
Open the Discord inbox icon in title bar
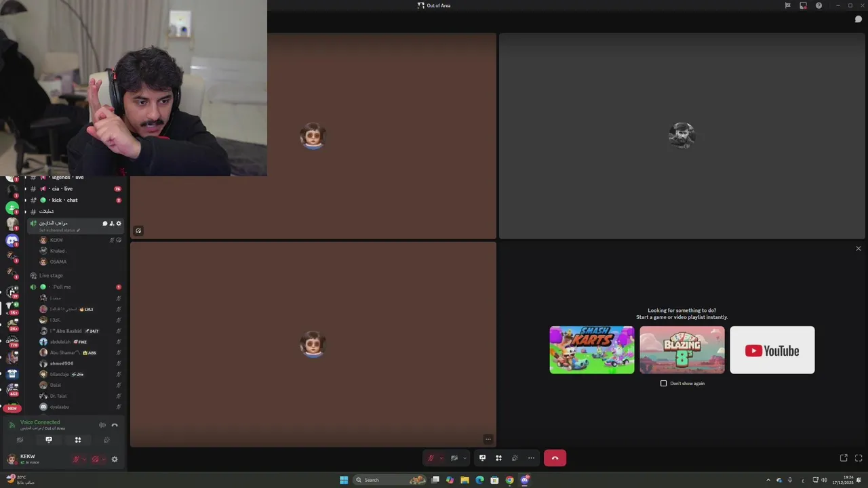pyautogui.click(x=803, y=5)
